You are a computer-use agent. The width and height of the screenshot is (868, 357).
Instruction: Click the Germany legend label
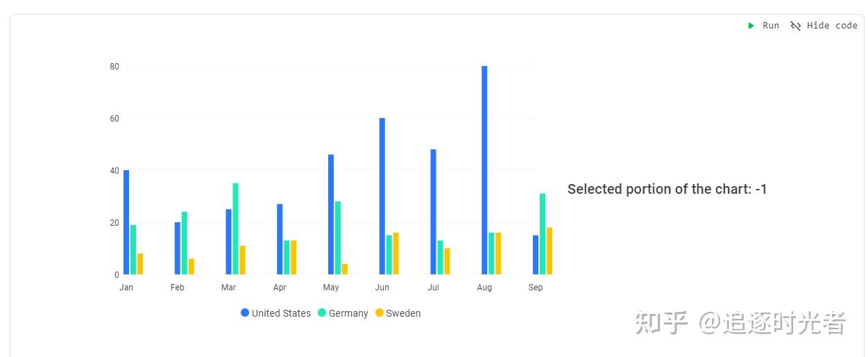click(348, 313)
